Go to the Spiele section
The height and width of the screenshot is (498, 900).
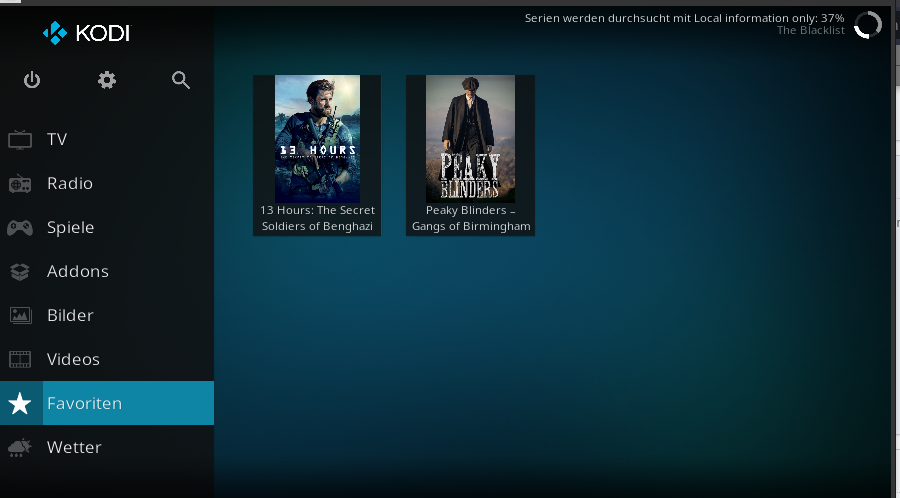click(x=107, y=228)
